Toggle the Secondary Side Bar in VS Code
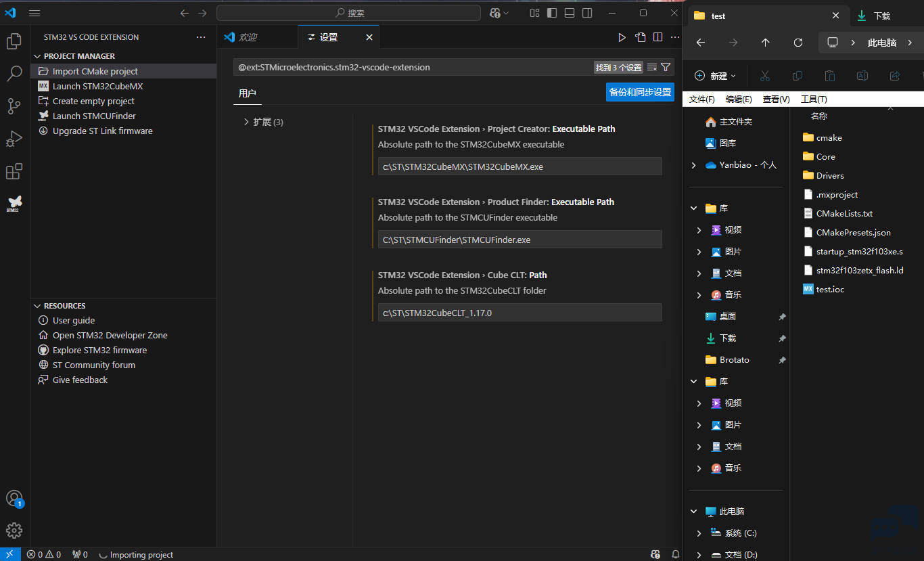The height and width of the screenshot is (561, 924). (587, 13)
